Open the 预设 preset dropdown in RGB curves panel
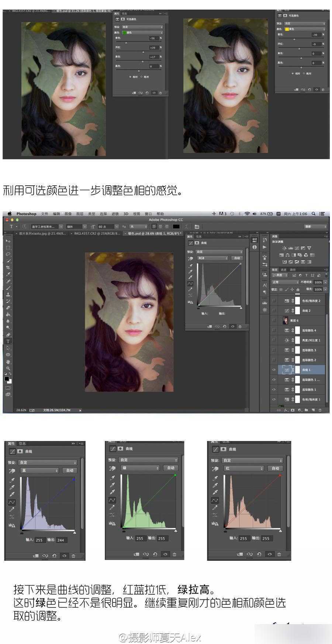This screenshot has height=644, width=332. tap(219, 252)
